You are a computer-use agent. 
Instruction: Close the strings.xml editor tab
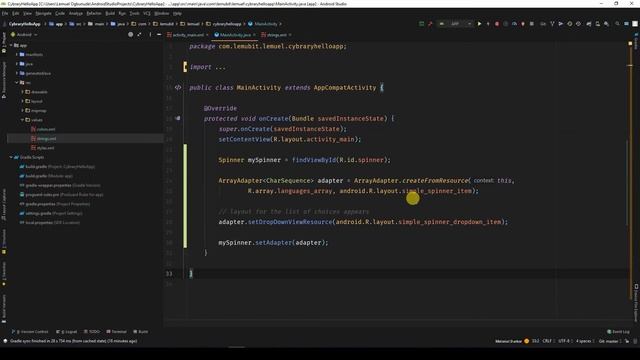[290, 35]
